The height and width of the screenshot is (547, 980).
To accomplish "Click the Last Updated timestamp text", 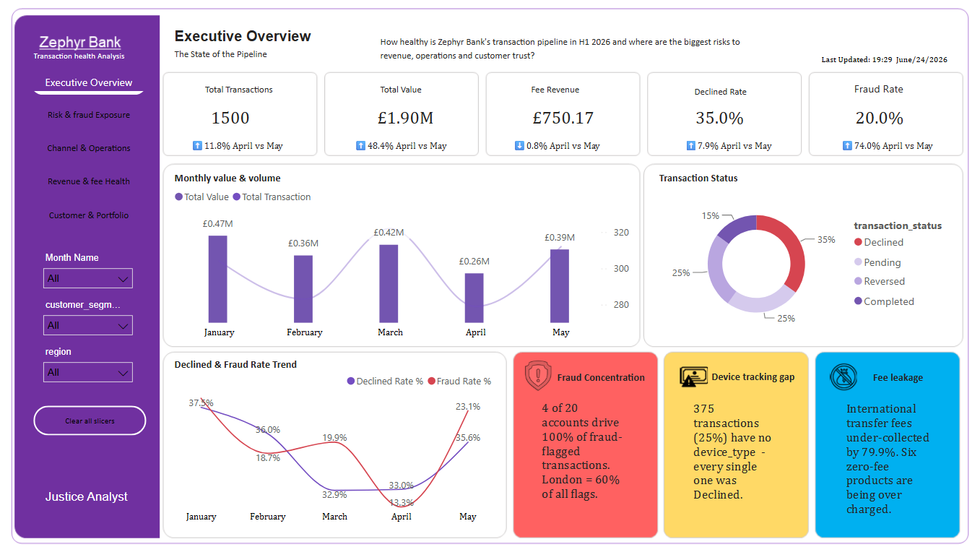I will tap(884, 60).
